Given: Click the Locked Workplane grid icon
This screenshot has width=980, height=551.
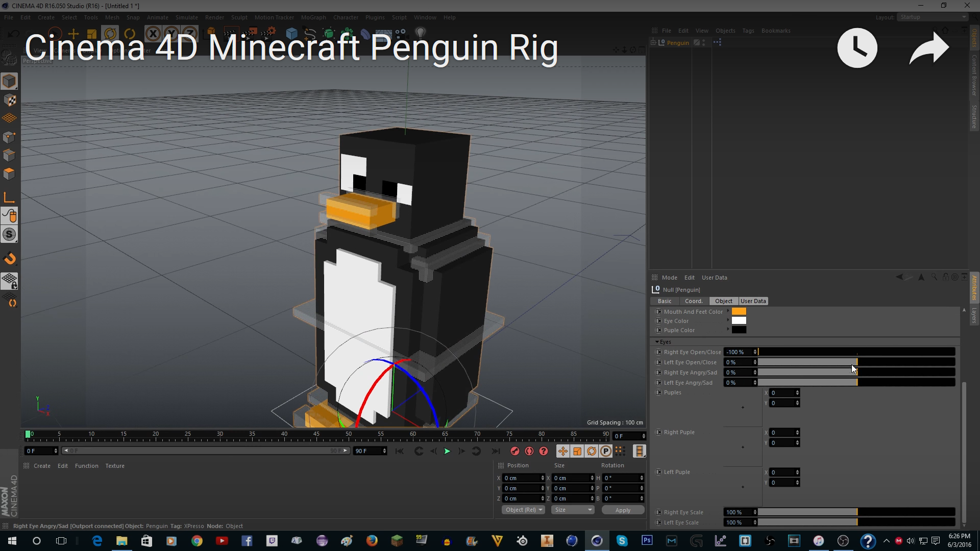Looking at the screenshot, I should 9,281.
